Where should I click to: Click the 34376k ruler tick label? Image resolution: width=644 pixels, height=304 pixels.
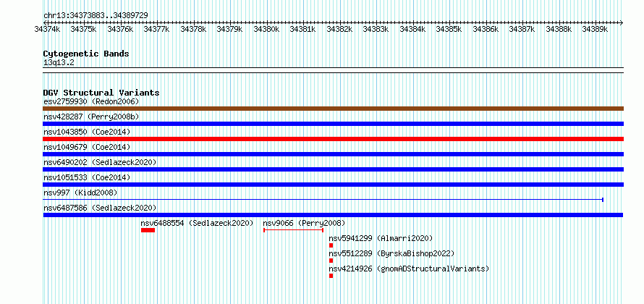tap(120, 29)
